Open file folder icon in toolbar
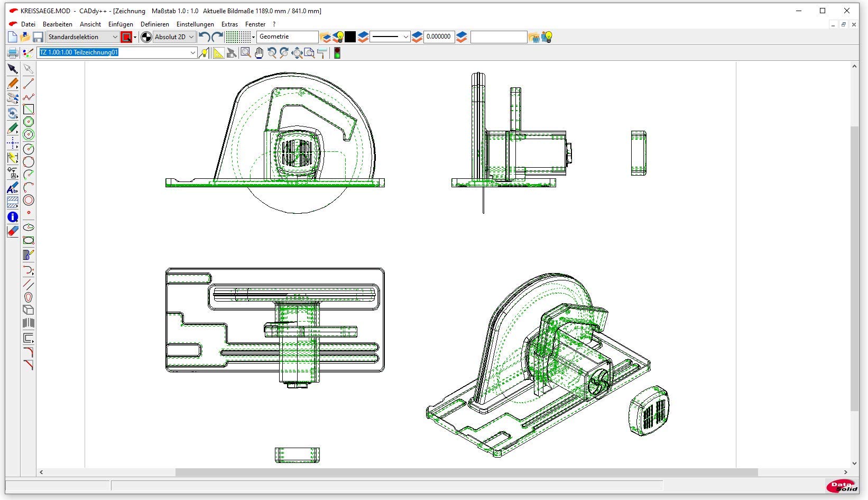The width and height of the screenshot is (868, 500). (25, 37)
